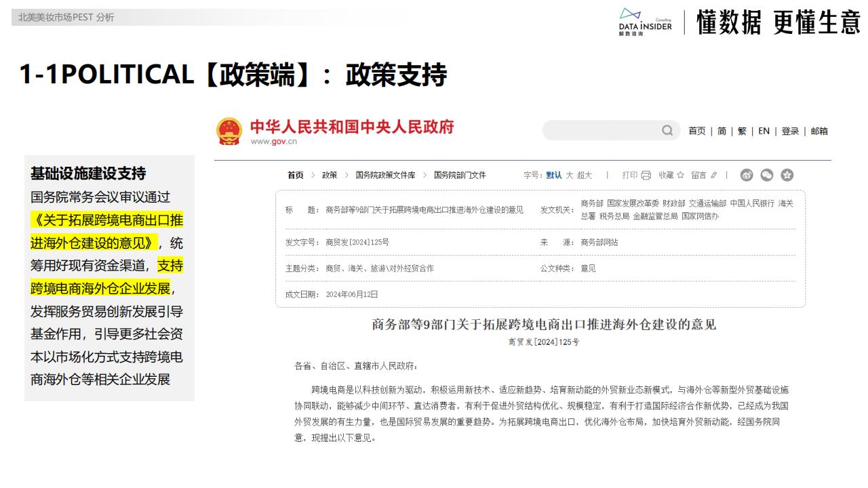The image size is (868, 488).
Task: Open the 首页 link in the top navigation
Action: (697, 131)
